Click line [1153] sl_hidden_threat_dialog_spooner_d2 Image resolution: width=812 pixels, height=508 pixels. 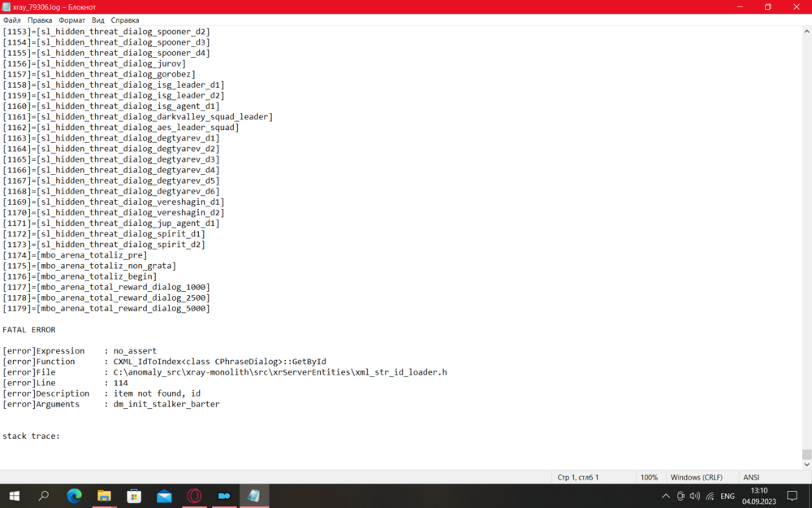point(106,32)
